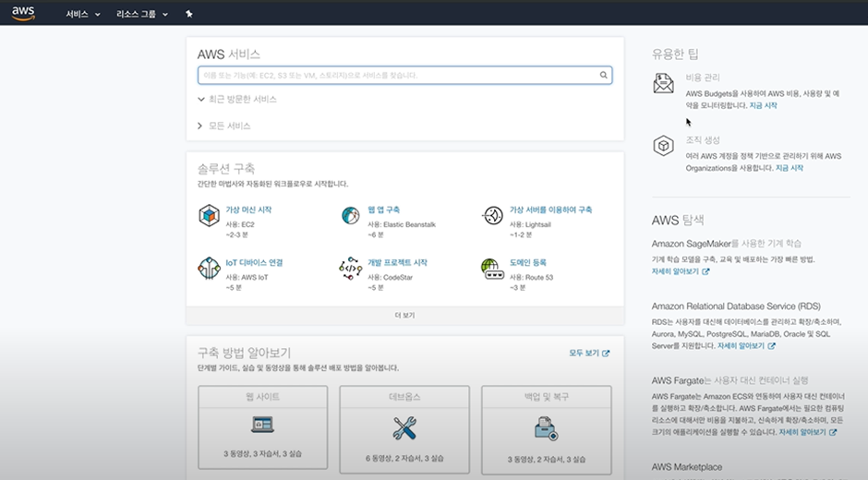
Task: Expand the 리소스 그룹 dropdown arrow
Action: tap(165, 15)
